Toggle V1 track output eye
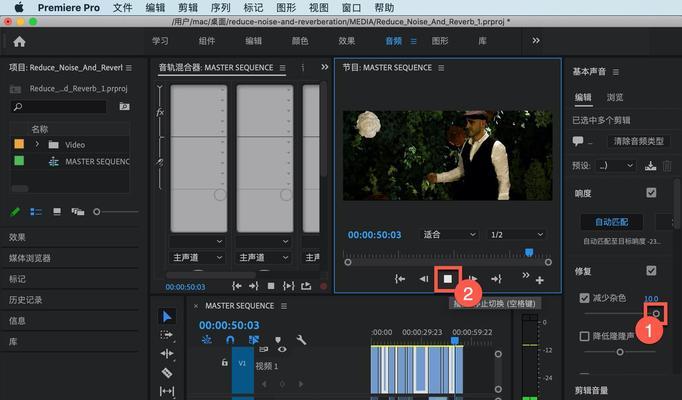This screenshot has width=682, height=400. [x=282, y=349]
